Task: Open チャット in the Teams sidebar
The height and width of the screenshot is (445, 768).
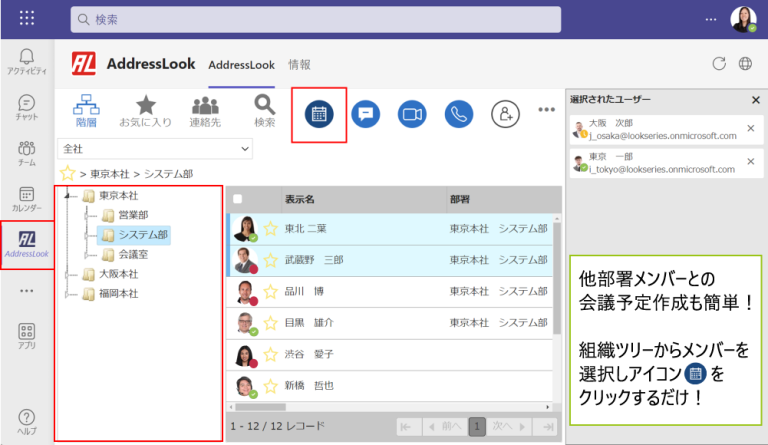Action: tap(27, 108)
